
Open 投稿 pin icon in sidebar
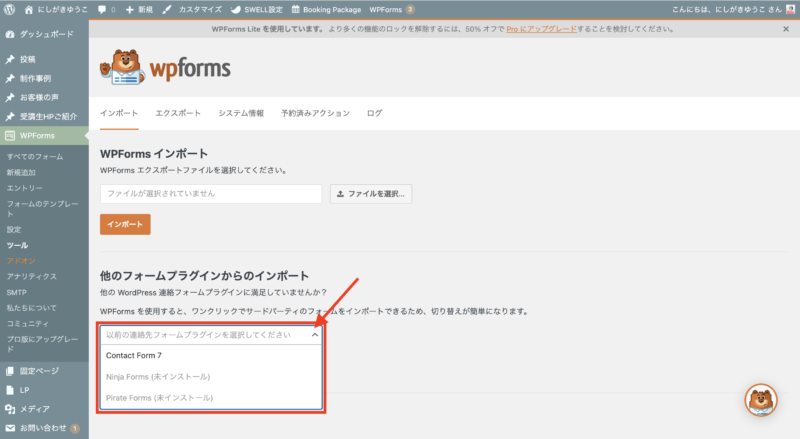(x=10, y=59)
